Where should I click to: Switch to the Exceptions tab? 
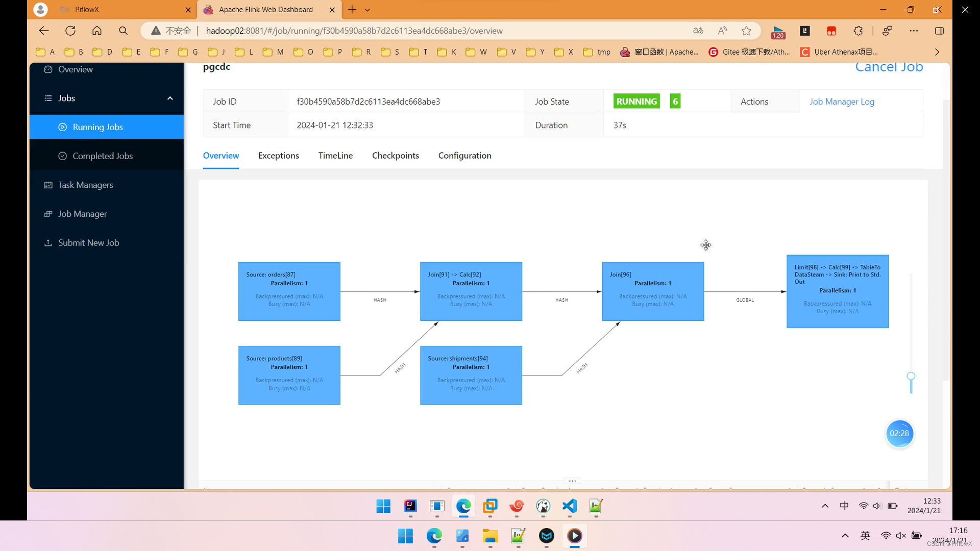pos(279,156)
